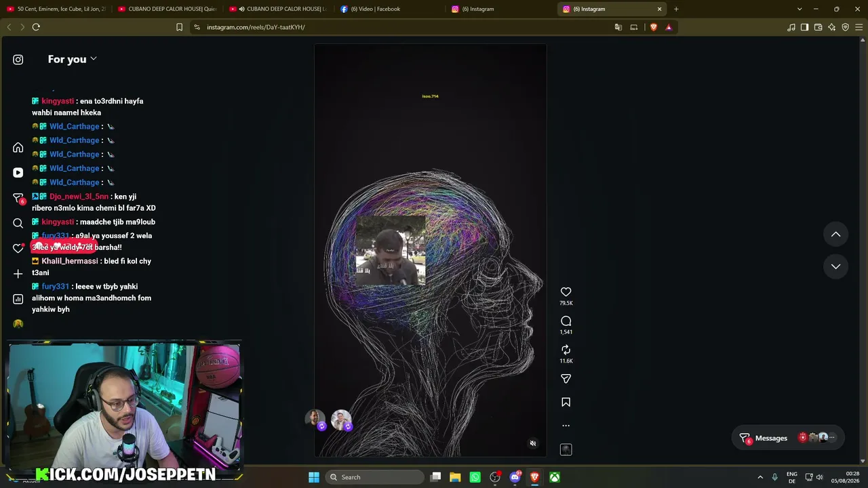Toggle the browser sidebar panel
This screenshot has height=488, width=868.
pyautogui.click(x=804, y=27)
